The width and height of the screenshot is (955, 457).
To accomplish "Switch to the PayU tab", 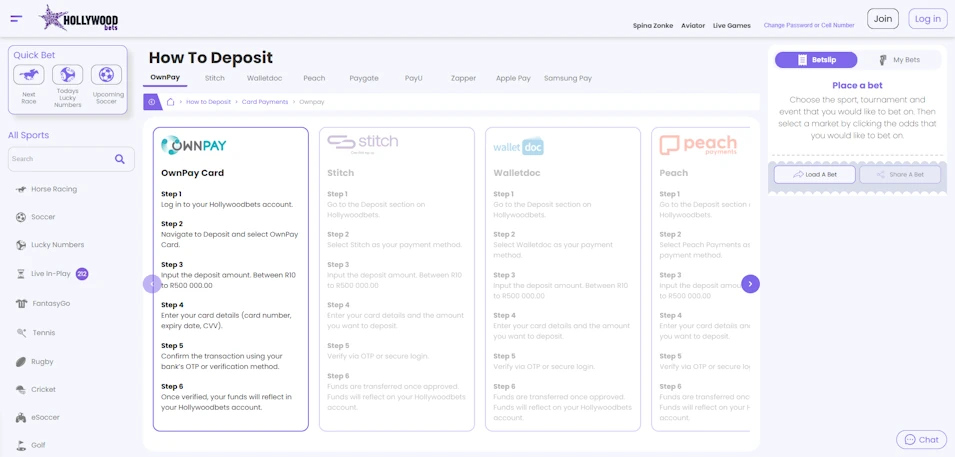I will (x=414, y=78).
